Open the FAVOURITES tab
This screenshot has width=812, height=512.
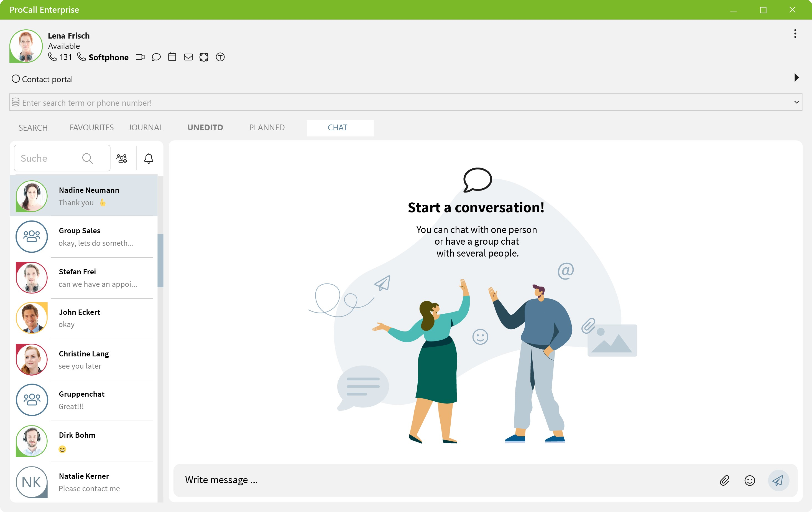click(x=91, y=128)
